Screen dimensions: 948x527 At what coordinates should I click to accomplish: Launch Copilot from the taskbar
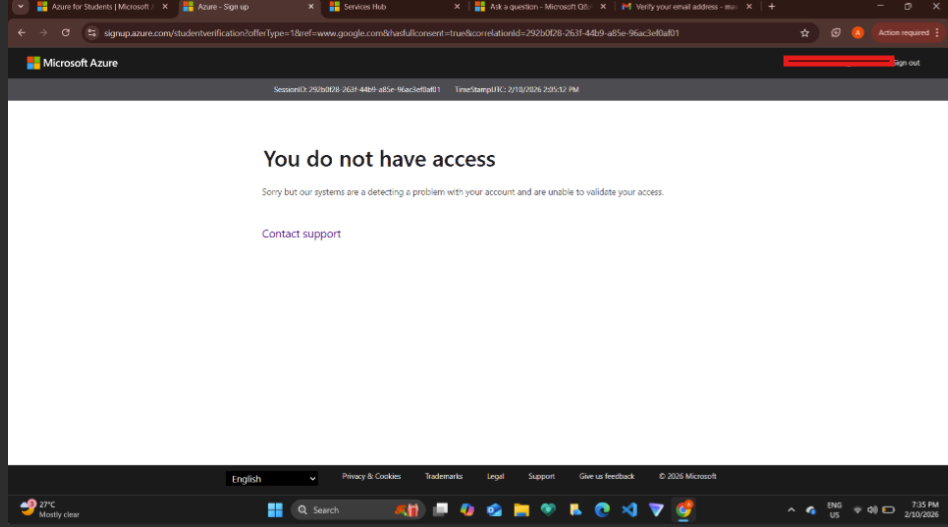click(467, 510)
